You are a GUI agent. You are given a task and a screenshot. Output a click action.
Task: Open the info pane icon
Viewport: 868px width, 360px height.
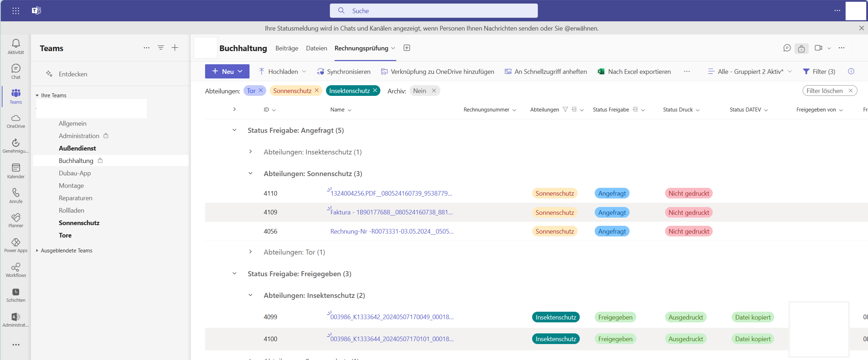(x=851, y=71)
